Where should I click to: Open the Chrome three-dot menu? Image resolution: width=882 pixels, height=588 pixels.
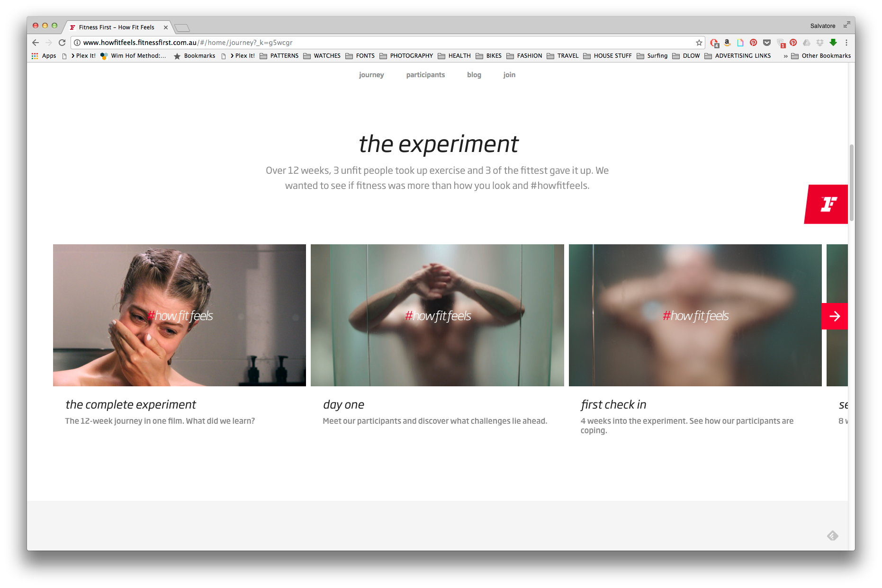(846, 43)
